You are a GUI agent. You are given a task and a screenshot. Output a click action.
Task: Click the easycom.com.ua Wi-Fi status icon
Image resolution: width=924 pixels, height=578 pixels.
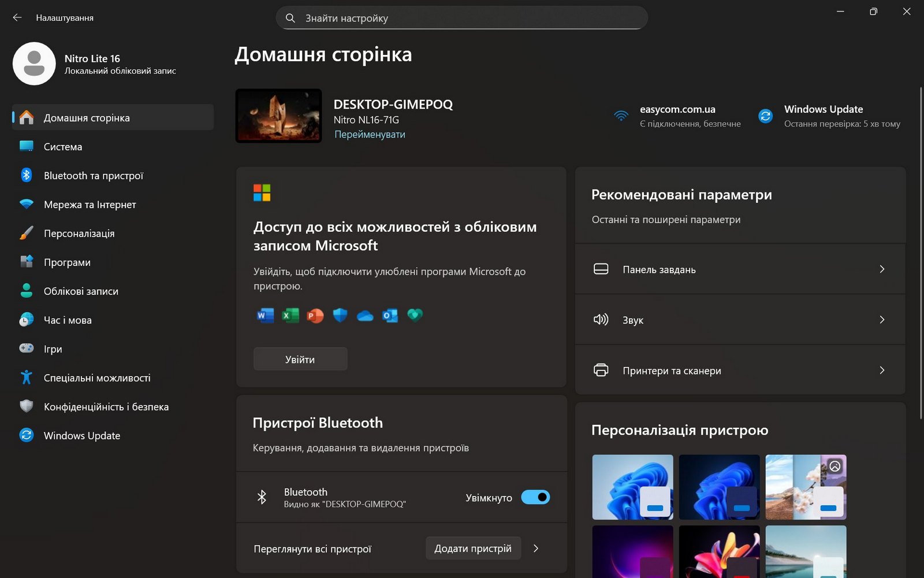point(621,116)
